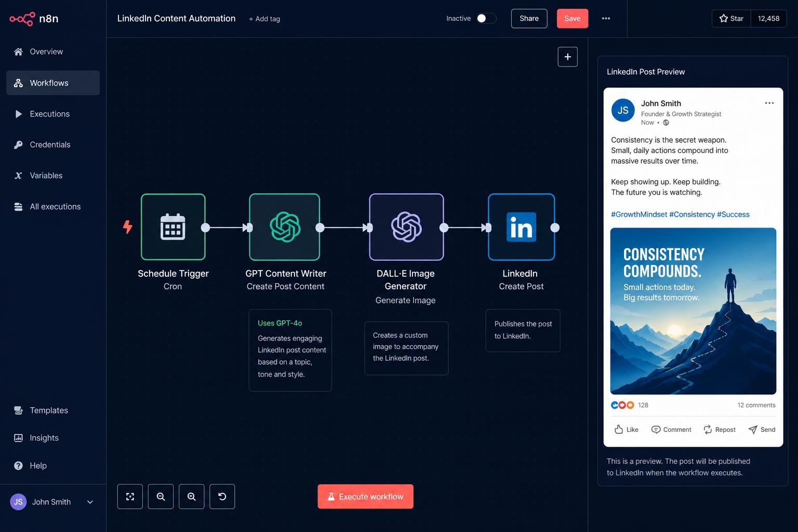Select the GPT Content Writer node
Screen dimensions: 798x532
tap(285, 227)
